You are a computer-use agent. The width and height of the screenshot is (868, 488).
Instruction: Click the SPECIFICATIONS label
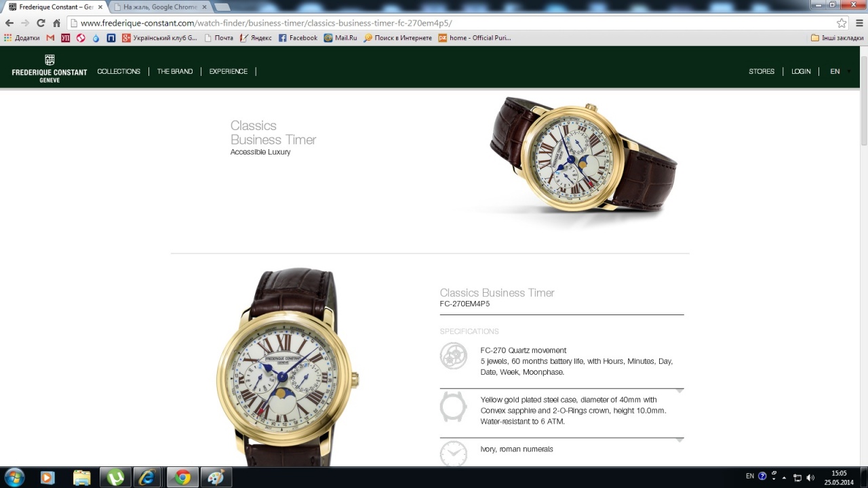(x=469, y=331)
